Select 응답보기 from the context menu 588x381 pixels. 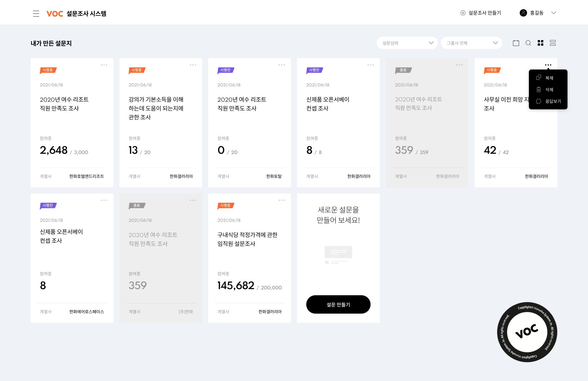(x=553, y=101)
